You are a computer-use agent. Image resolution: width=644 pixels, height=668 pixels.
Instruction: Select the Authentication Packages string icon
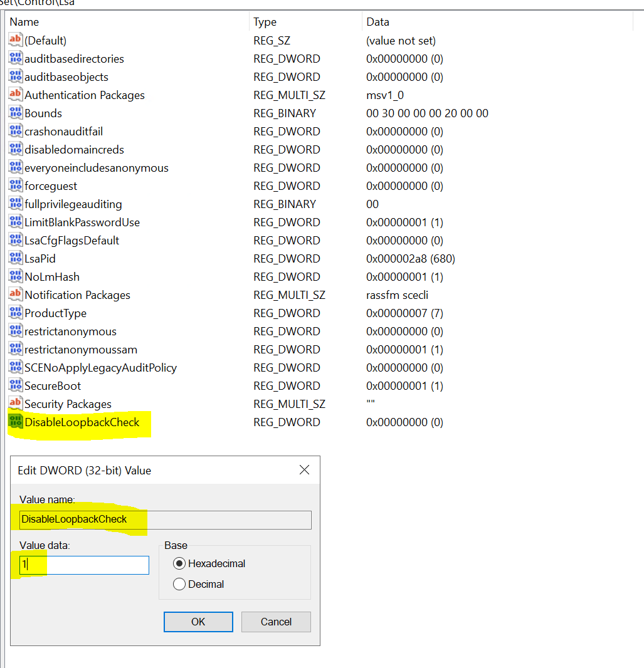pos(15,95)
